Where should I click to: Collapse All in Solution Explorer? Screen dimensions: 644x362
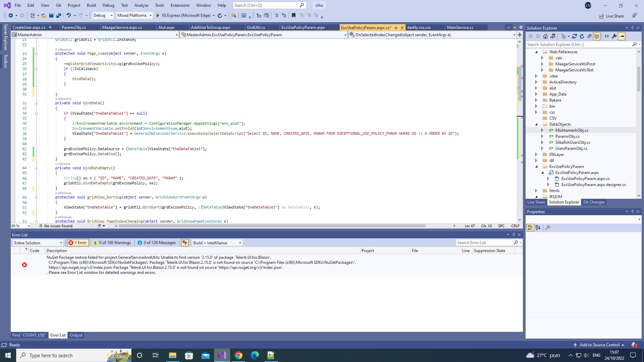[x=590, y=36]
